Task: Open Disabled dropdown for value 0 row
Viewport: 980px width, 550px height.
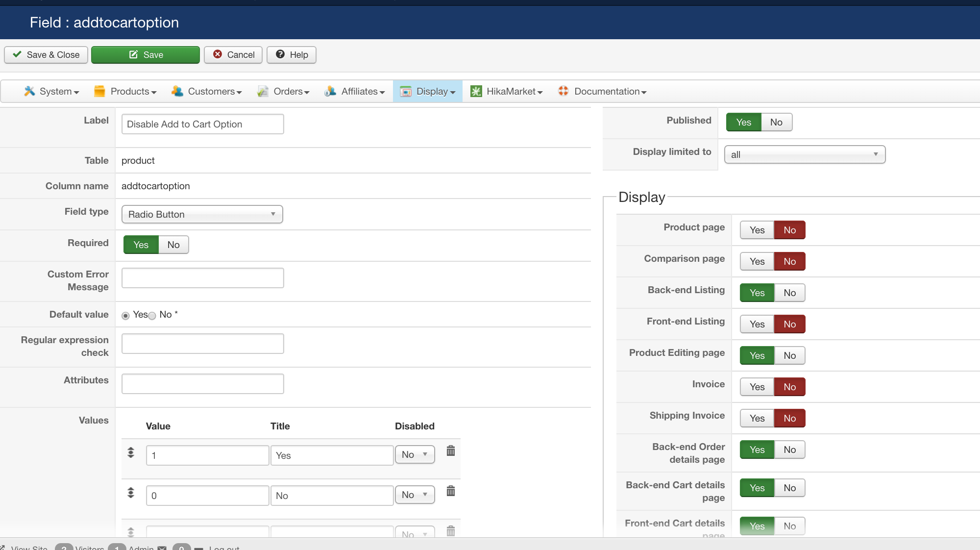Action: [x=415, y=495]
